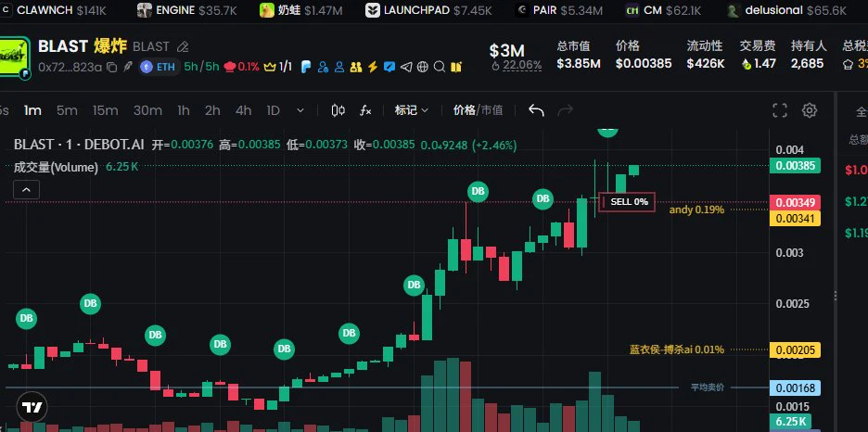The width and height of the screenshot is (868, 432).
Task: Open chart settings gear
Action: [x=810, y=110]
